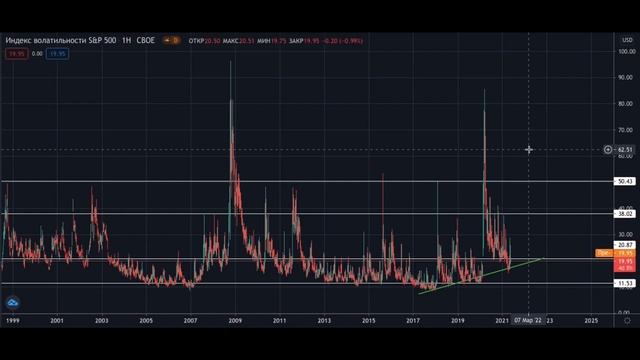Click 2007 on the time axis
The width and height of the screenshot is (640, 360).
click(x=191, y=321)
